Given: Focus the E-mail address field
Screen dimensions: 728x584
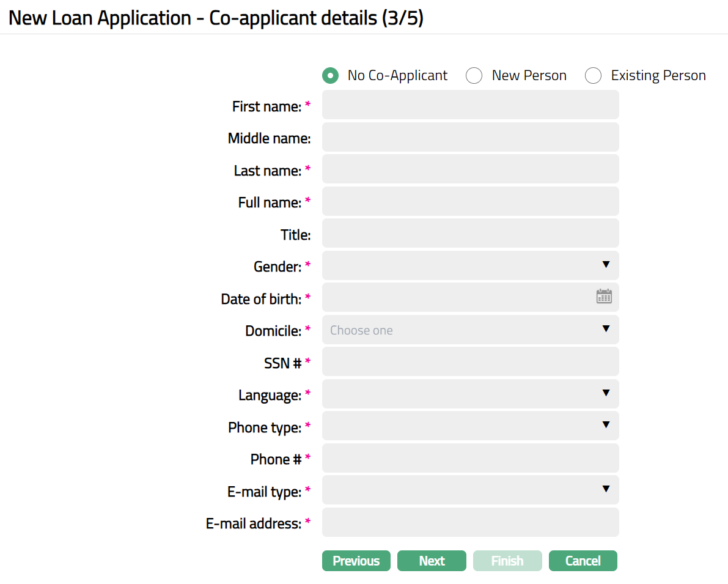Looking at the screenshot, I should coord(470,522).
